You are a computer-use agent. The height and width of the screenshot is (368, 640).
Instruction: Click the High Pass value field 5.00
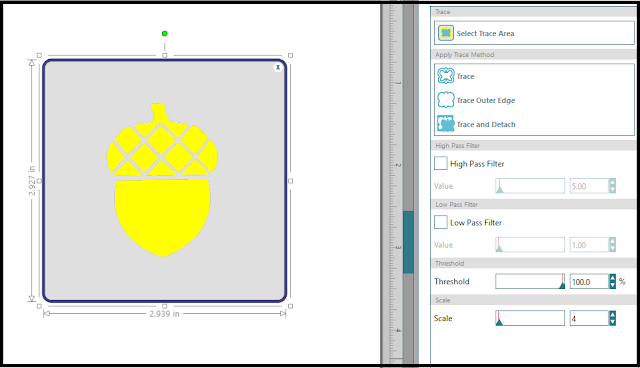[x=589, y=186]
